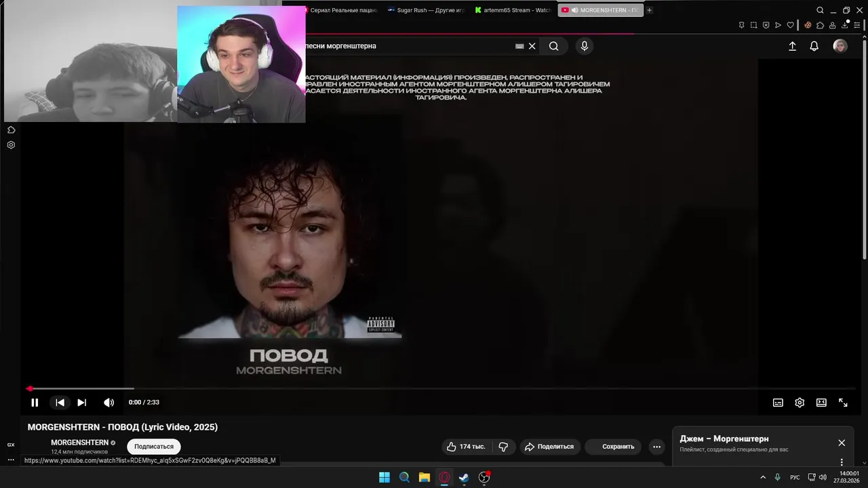The height and width of the screenshot is (488, 868).
Task: Select the active MORGENSHTERN YouTube tab
Action: pos(600,10)
